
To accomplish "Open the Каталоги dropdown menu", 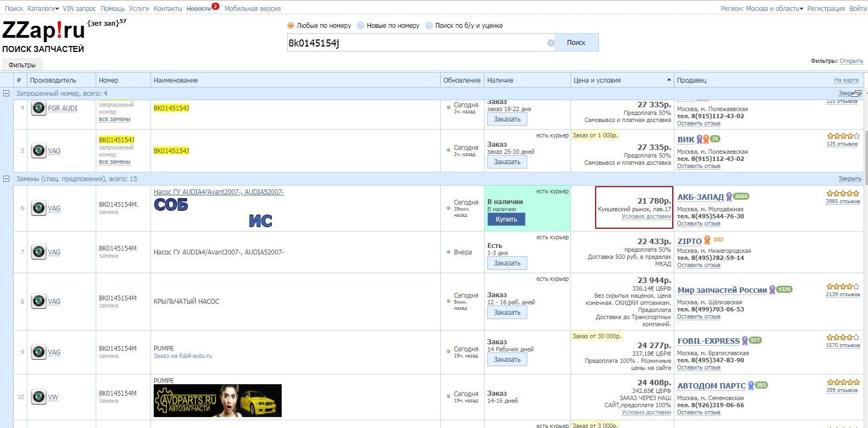I will [x=43, y=9].
